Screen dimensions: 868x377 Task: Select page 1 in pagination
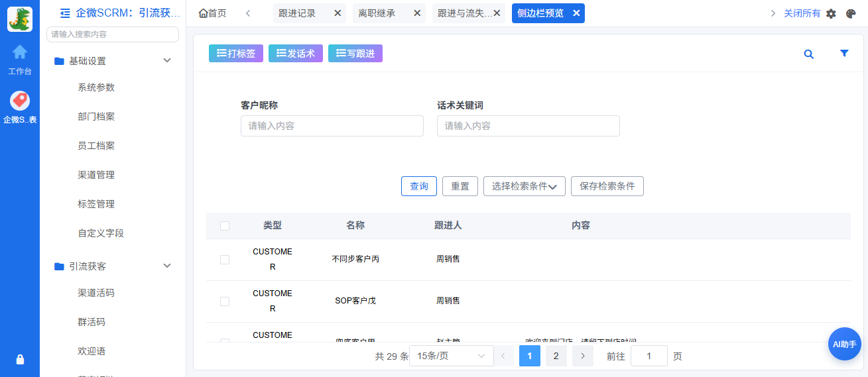(529, 356)
